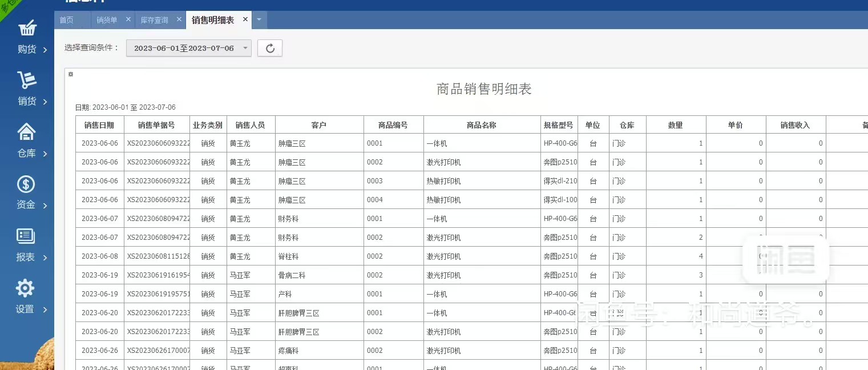Select the 资金 dollar coin icon
Viewport: 868px width, 370px height.
(26, 184)
